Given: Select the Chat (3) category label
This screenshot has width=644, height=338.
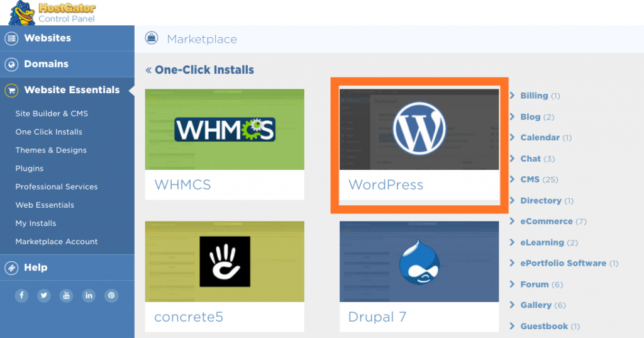Looking at the screenshot, I should (x=538, y=159).
